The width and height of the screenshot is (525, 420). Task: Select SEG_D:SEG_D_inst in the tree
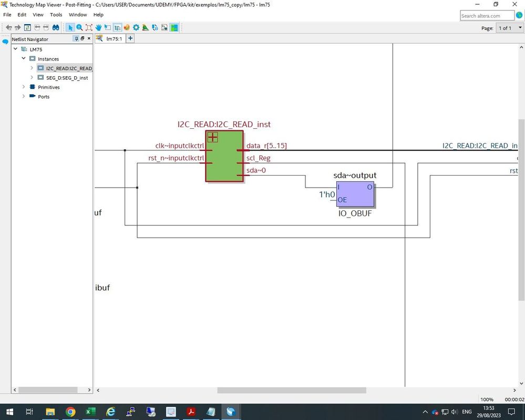pos(67,78)
